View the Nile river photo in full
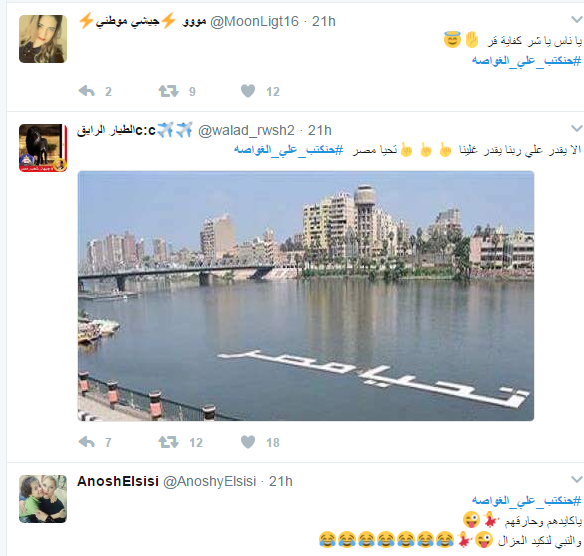This screenshot has width=584, height=556. tap(306, 296)
